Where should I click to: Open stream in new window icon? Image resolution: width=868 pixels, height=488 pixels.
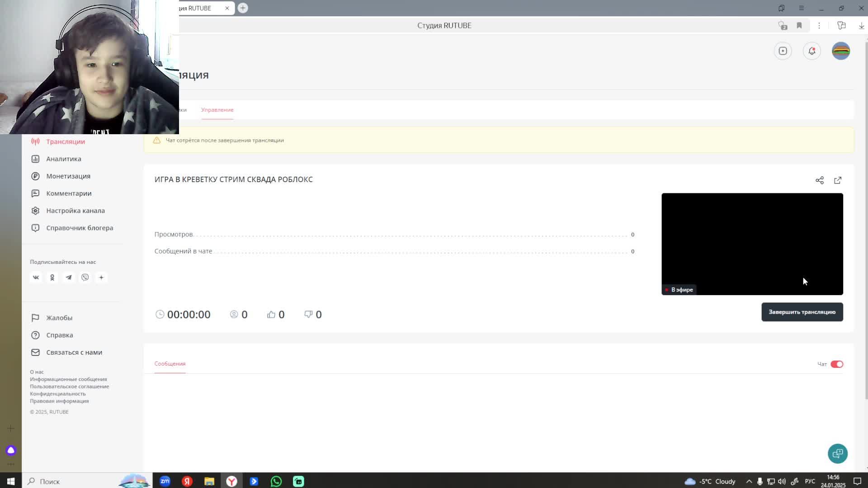(838, 180)
